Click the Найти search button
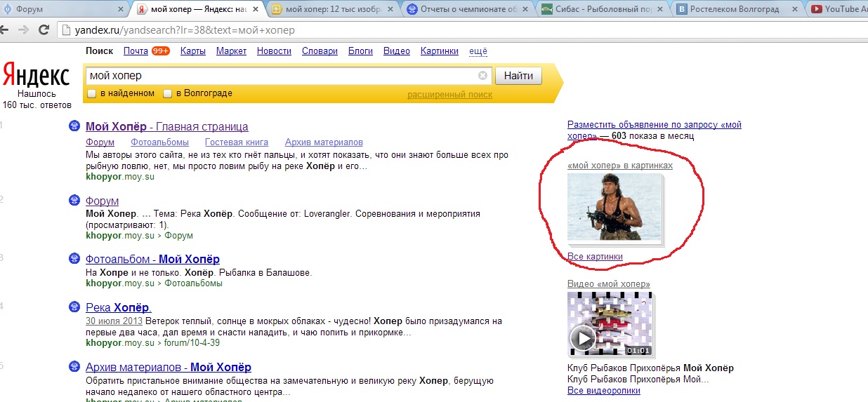The height and width of the screenshot is (402, 868). (x=518, y=76)
